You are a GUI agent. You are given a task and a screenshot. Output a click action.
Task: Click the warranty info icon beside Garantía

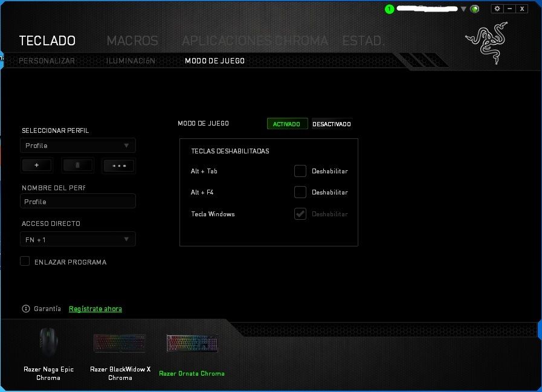coord(26,309)
